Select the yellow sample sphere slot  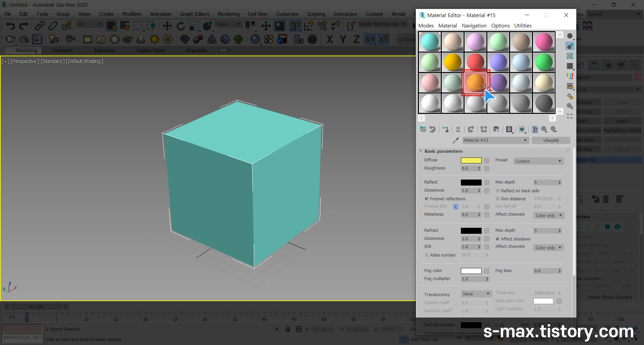(x=452, y=62)
